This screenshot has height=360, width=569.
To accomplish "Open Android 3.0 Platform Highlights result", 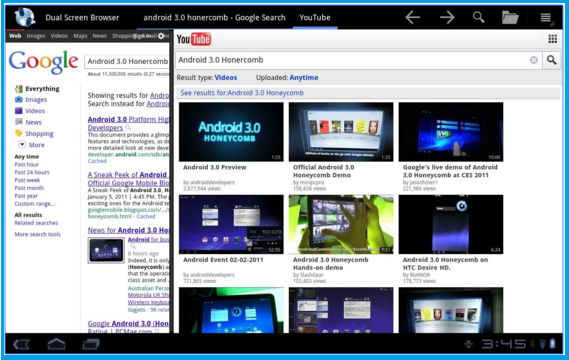I will (128, 123).
